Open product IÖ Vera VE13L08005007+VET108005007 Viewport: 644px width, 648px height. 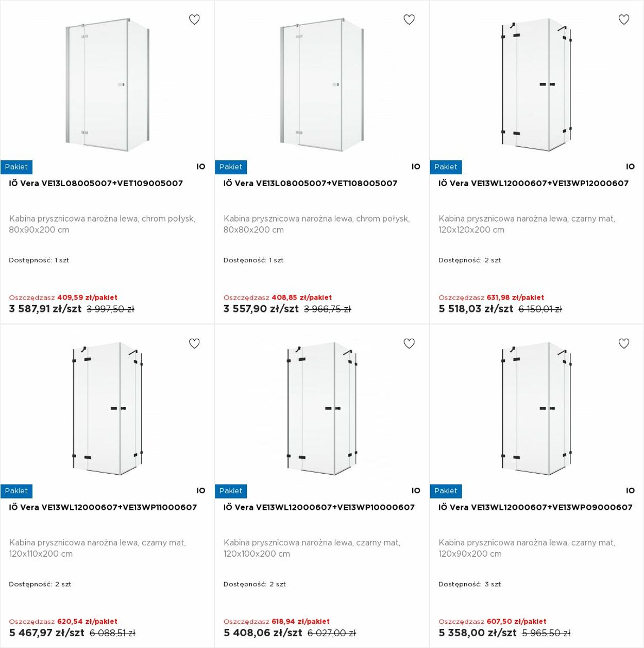coord(310,183)
